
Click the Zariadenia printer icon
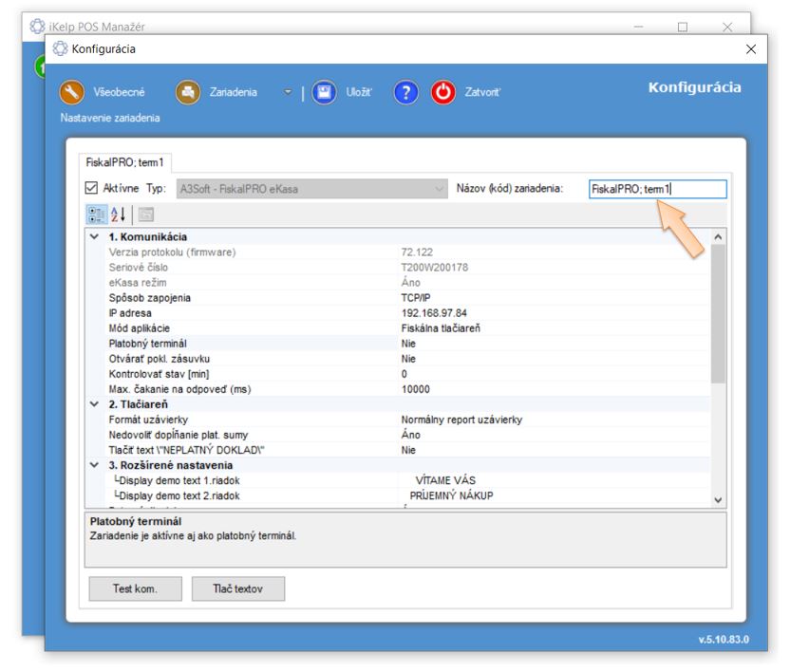[x=188, y=92]
